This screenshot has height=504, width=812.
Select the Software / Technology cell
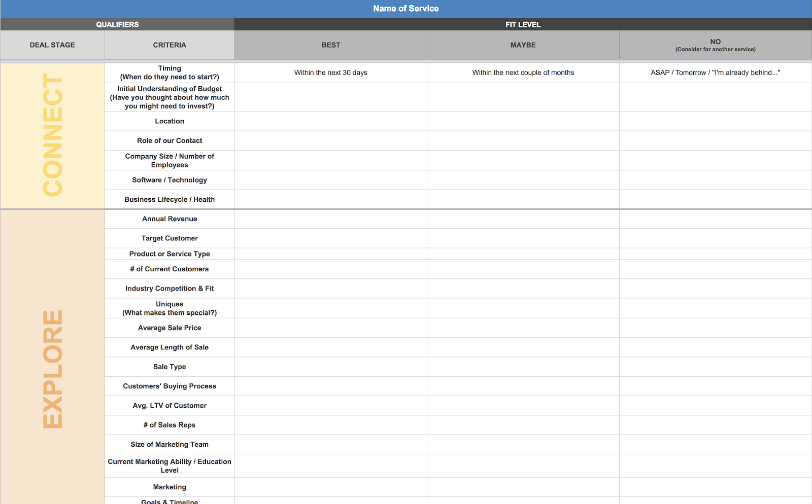click(x=170, y=180)
